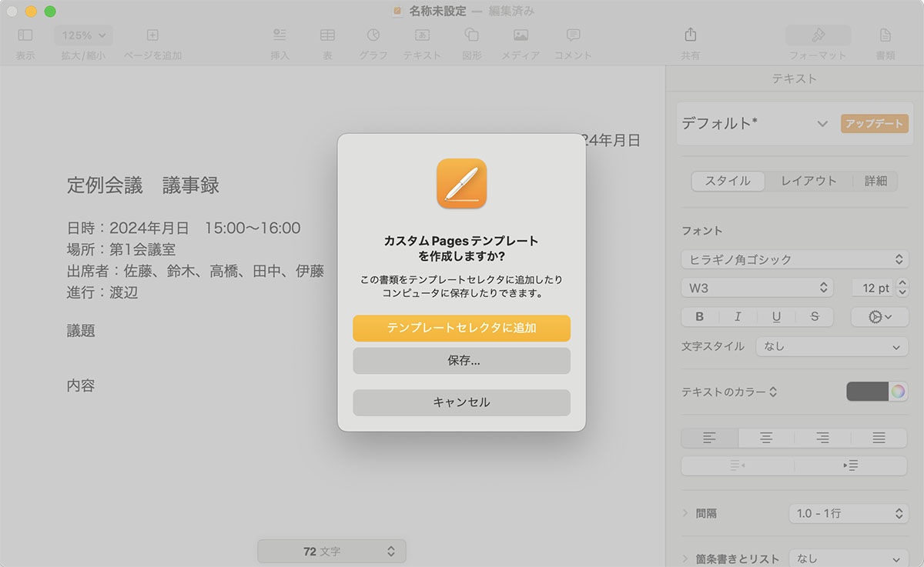Open the ヒラギノ角ゴシック font dropdown
Screen dimensions: 924x567
[x=795, y=259]
